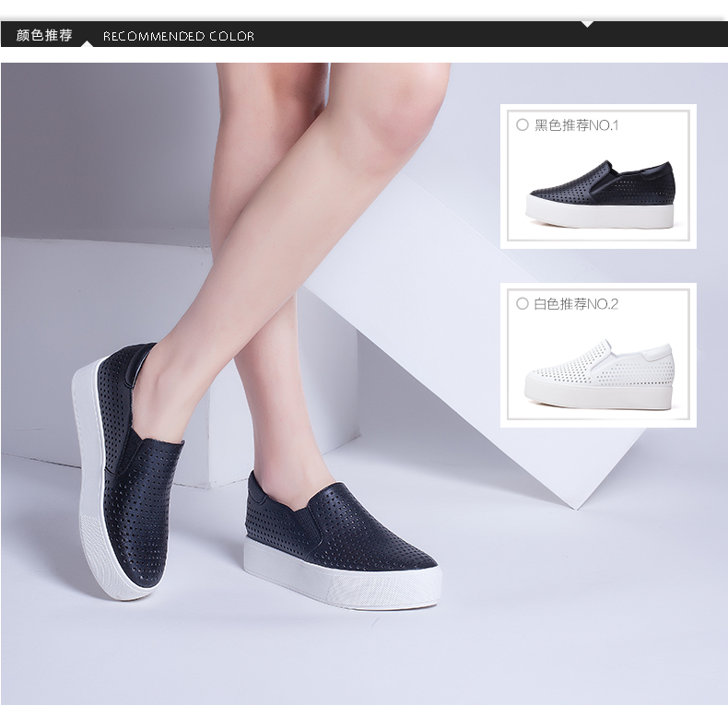Image resolution: width=728 pixels, height=705 pixels.
Task: Click the small down arrow above header bar
Action: 587,24
